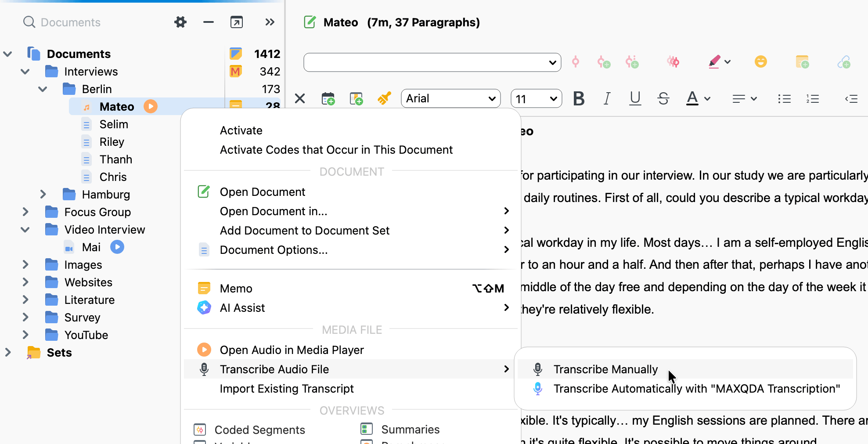Toggle the bulleted list
Viewport: 868px width, 444px height.
pyautogui.click(x=784, y=99)
